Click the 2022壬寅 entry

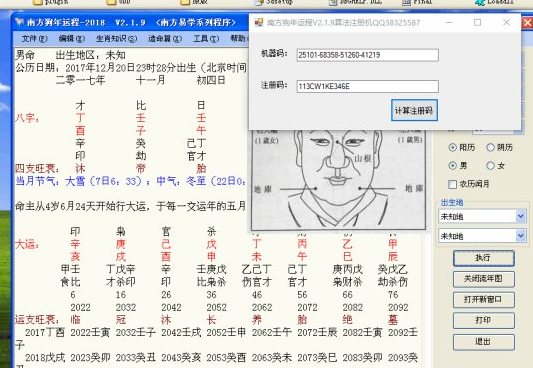point(90,332)
